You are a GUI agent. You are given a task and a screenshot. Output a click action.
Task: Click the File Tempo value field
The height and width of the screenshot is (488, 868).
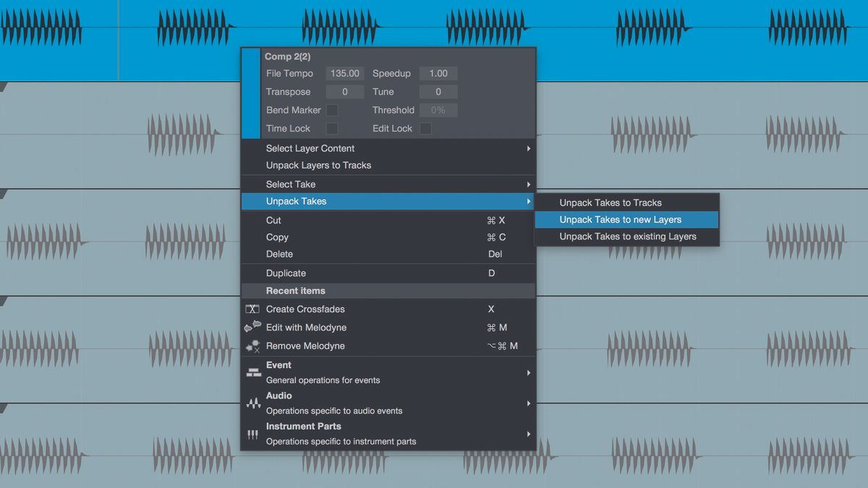coord(345,73)
